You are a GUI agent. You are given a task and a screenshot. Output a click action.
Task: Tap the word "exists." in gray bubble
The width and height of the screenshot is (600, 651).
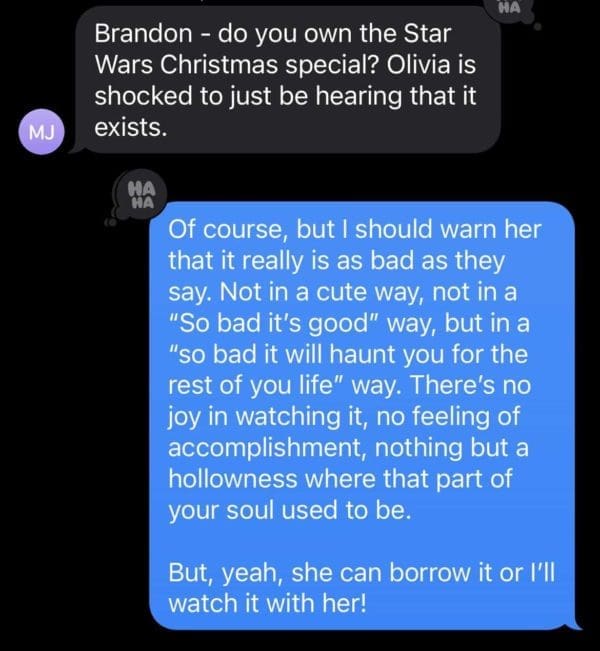(x=131, y=127)
